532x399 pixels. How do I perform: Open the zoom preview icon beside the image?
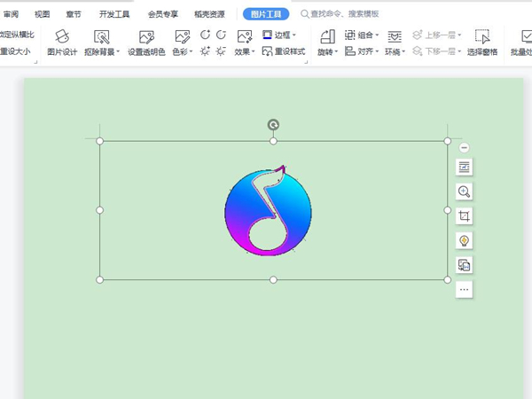pyautogui.click(x=465, y=192)
